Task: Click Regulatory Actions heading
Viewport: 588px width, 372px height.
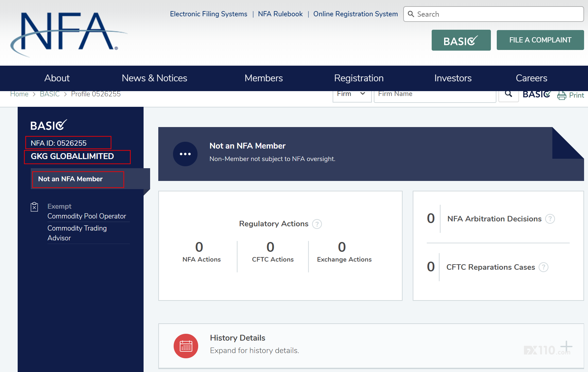Action: click(x=274, y=224)
